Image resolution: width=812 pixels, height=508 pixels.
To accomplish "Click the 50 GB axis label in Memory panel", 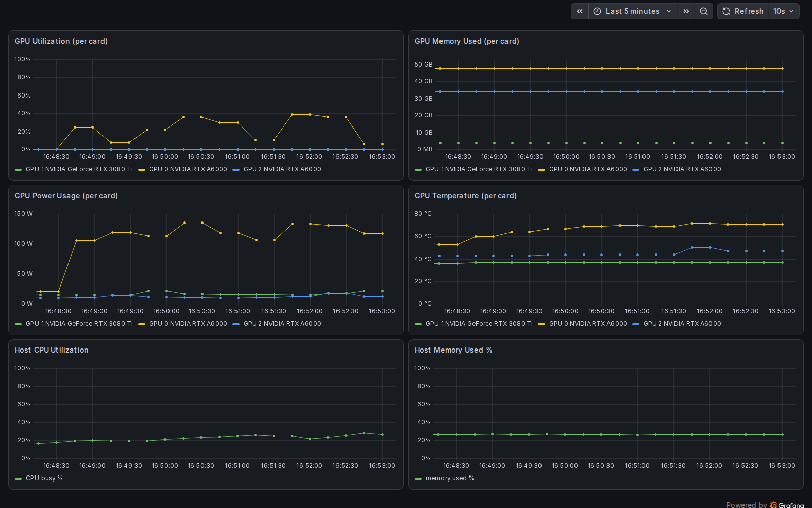I will pos(424,65).
